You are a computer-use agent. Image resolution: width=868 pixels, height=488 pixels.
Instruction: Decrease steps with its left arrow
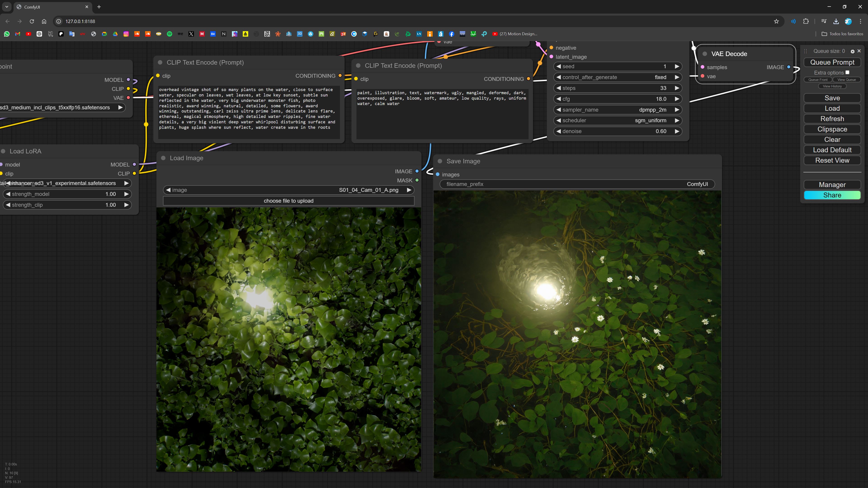[x=558, y=88]
